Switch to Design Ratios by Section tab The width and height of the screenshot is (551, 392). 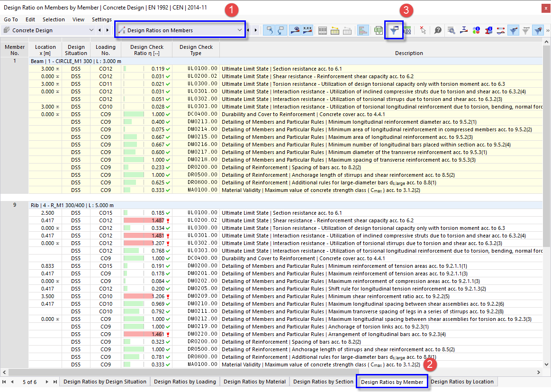point(323,382)
